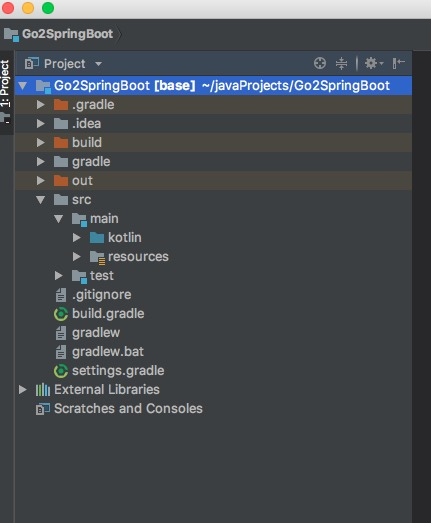Image resolution: width=431 pixels, height=523 pixels.
Task: Click the External Libraries bars icon
Action: pos(43,390)
